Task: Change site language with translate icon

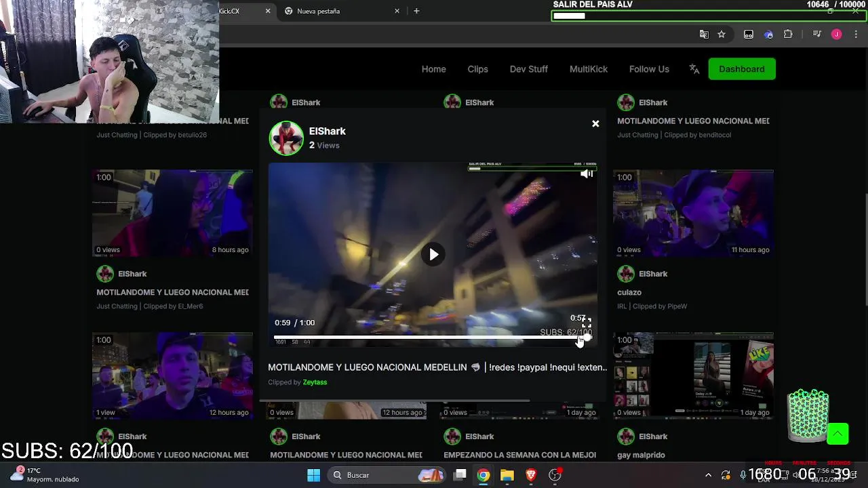Action: click(694, 69)
